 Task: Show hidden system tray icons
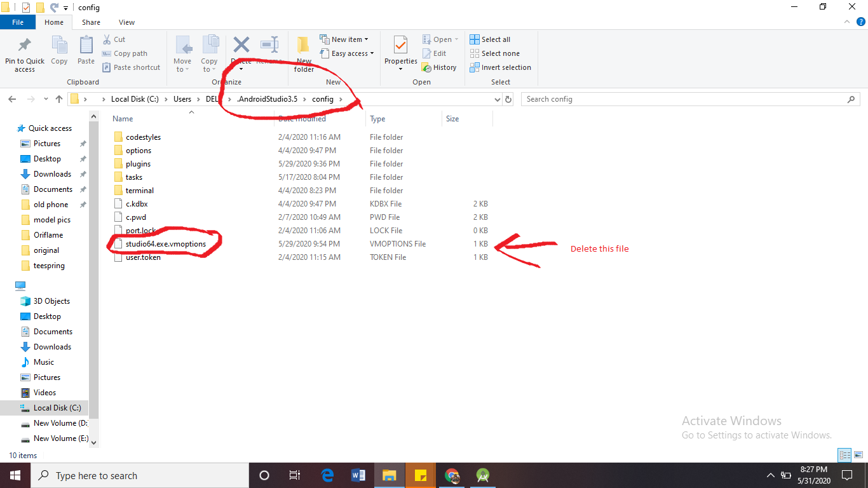coord(771,475)
